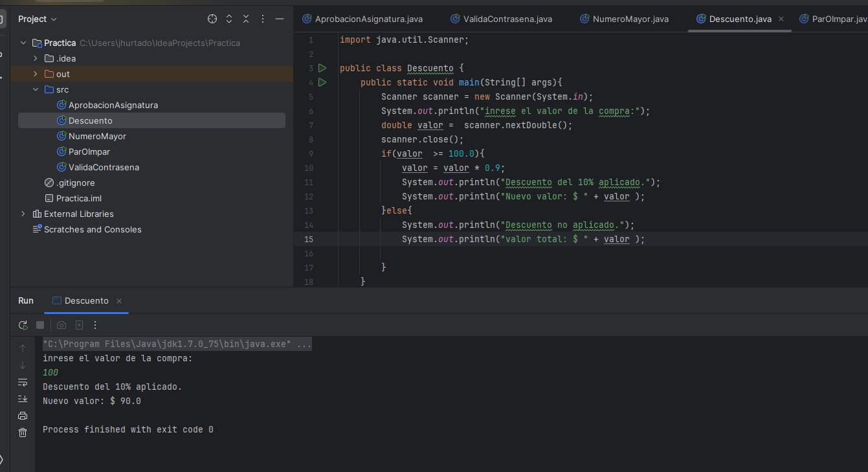Close the Descuento run tab

point(119,301)
